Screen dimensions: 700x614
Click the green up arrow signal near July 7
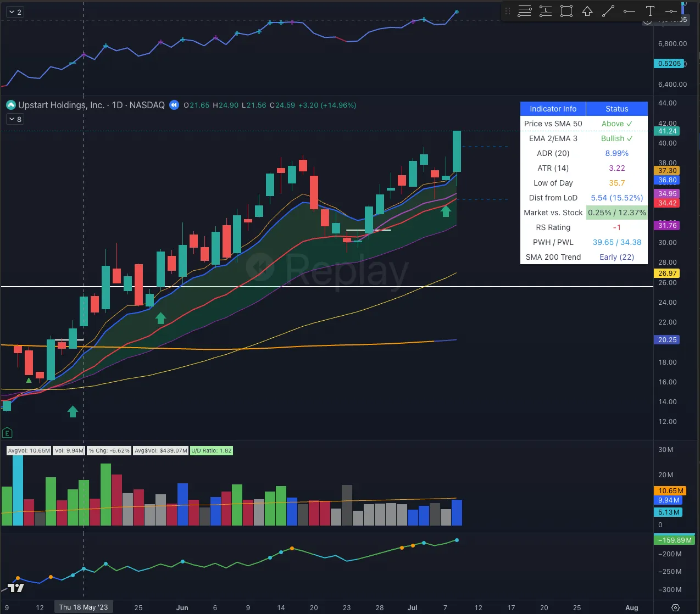(446, 210)
